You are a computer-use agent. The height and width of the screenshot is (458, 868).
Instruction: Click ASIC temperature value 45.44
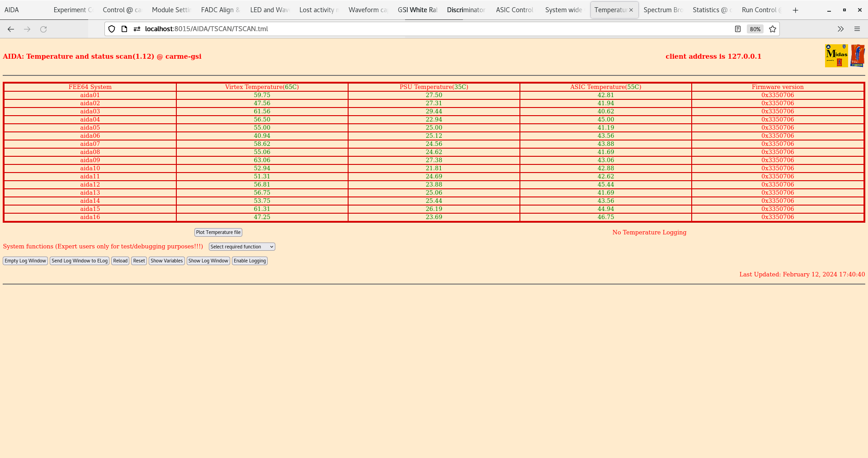tap(606, 184)
